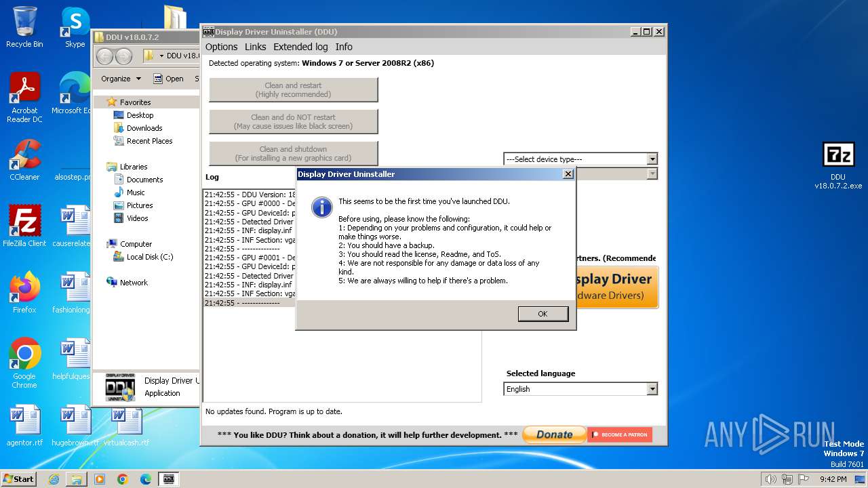868x488 pixels.
Task: Select the causerelate document desktop icon
Action: 72,227
